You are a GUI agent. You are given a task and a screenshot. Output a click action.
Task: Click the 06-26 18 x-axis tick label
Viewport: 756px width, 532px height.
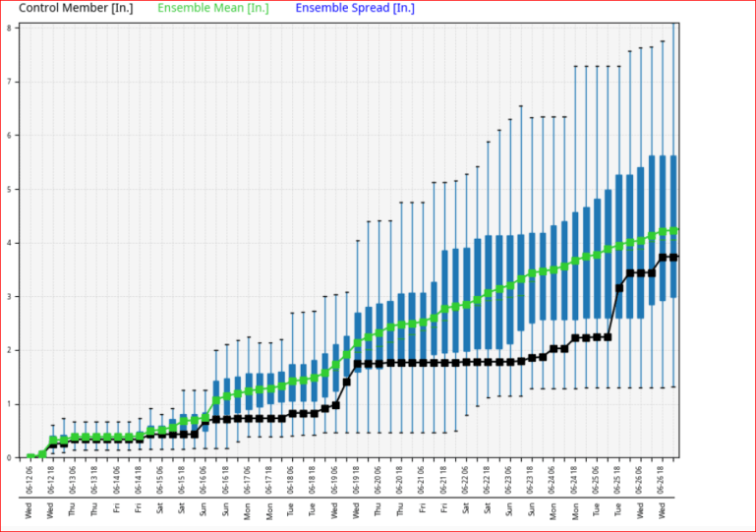(x=663, y=479)
